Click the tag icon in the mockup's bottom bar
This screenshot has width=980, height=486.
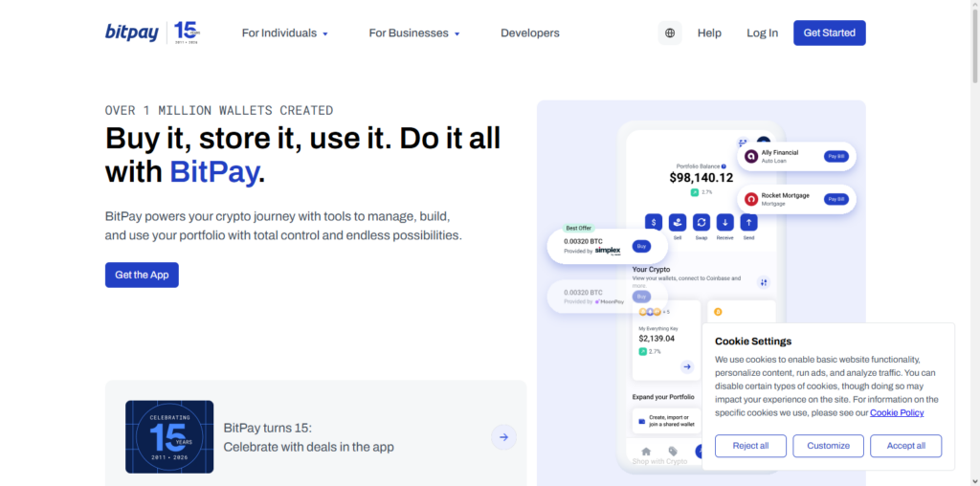673,451
